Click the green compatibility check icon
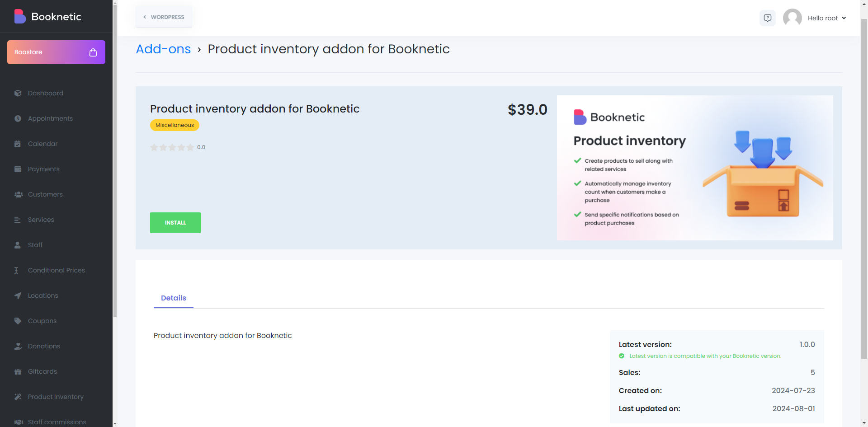 click(x=622, y=356)
